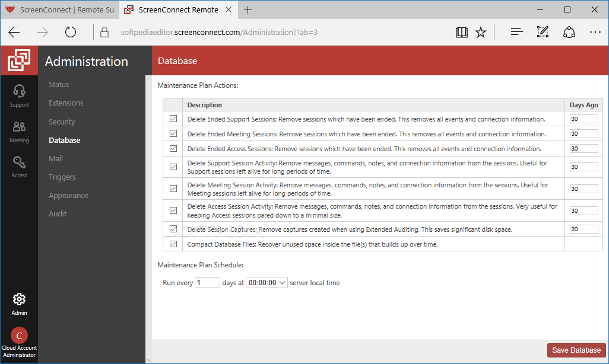Click the Save Database button
609x364 pixels.
coord(576,350)
